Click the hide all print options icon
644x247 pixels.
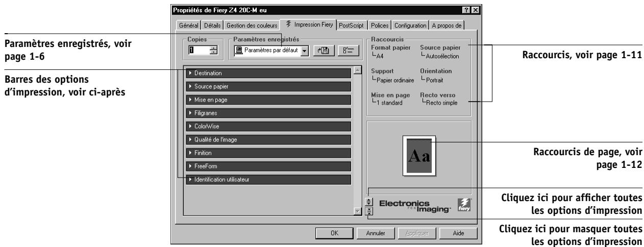pyautogui.click(x=369, y=211)
